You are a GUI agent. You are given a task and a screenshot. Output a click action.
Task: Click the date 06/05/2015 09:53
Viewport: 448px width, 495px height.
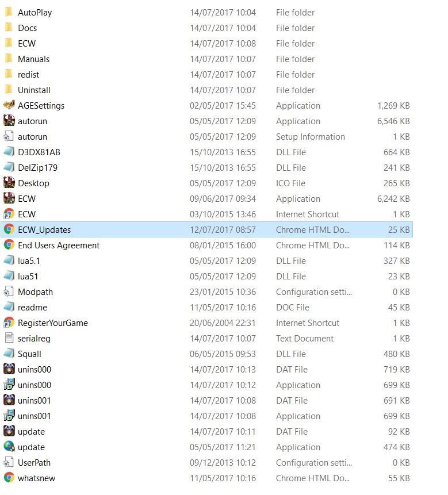coord(223,354)
